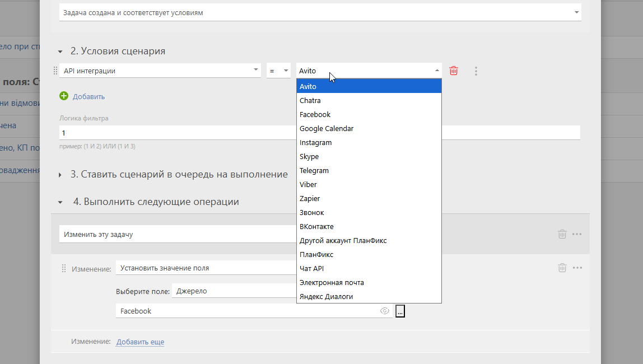Open more options for Изменить эту задачу operation
The image size is (643, 364).
click(577, 234)
